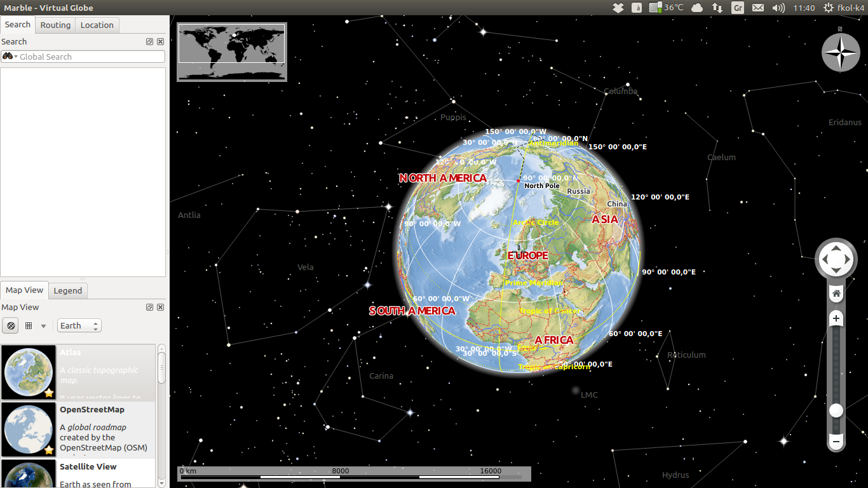Zoom out with the minus button
868x488 pixels.
point(836,442)
